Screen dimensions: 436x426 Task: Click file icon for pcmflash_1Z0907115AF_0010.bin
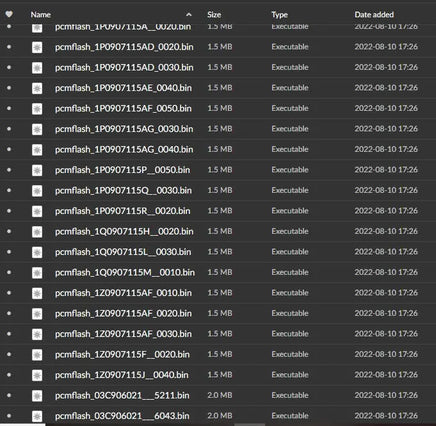(x=37, y=293)
